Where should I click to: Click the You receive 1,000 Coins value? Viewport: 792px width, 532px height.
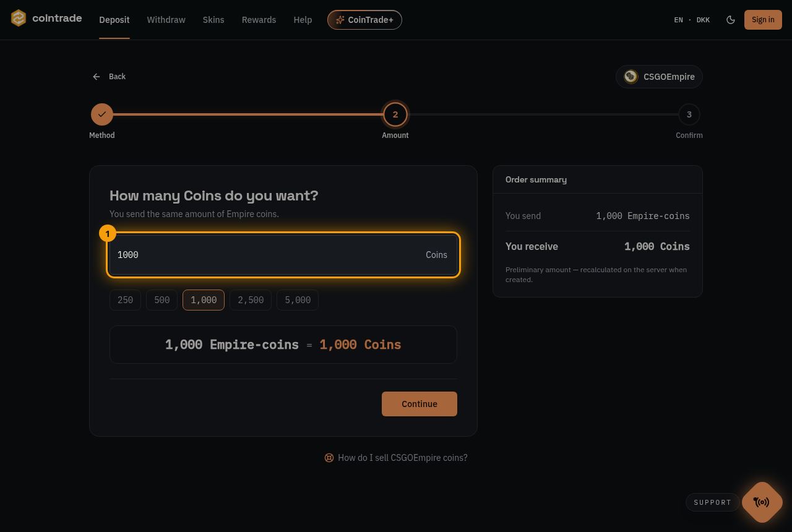coord(657,246)
